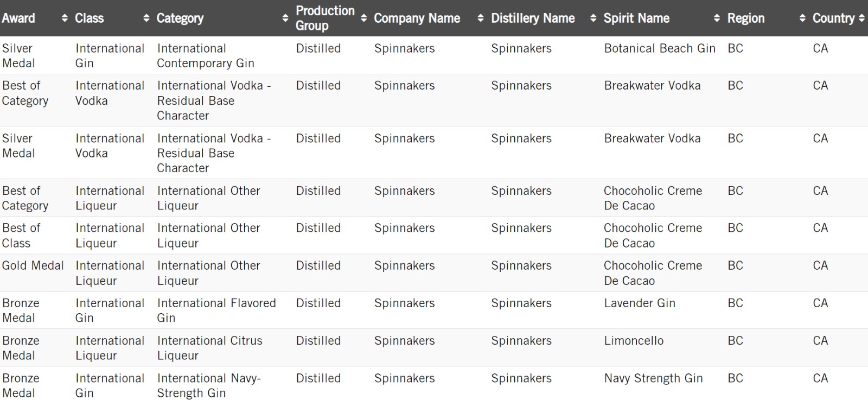Sort by the Spirit Name header
The image size is (868, 406).
tap(636, 18)
